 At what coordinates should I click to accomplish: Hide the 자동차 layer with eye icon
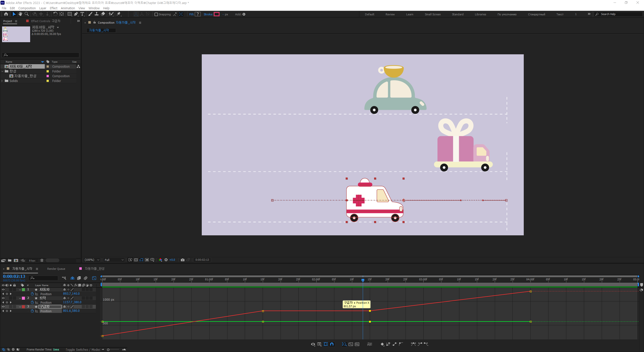coord(3,290)
